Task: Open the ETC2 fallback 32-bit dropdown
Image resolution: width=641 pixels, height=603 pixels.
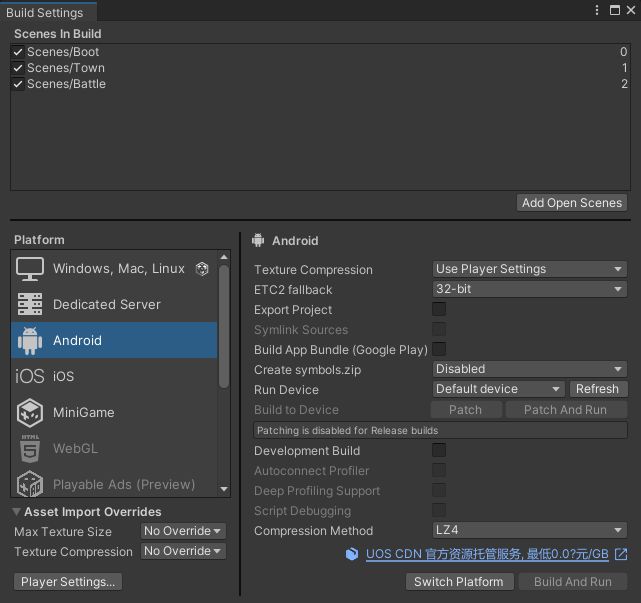Action: 529,289
